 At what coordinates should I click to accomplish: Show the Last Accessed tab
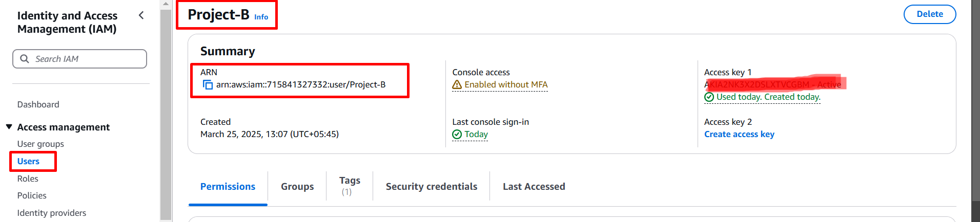[x=534, y=187]
